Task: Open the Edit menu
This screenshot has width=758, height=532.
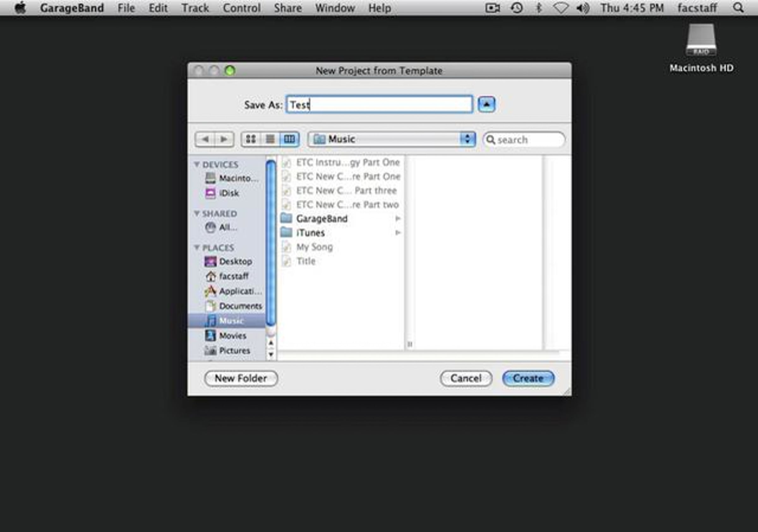Action: point(158,8)
